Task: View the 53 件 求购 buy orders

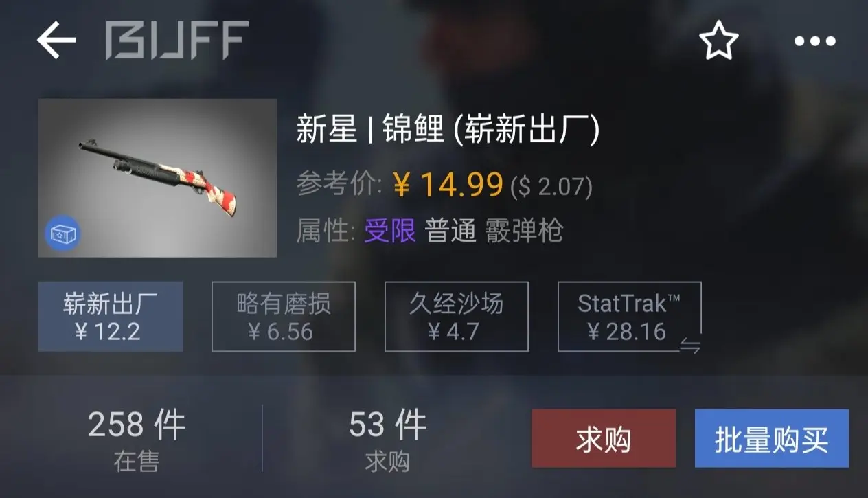Action: (388, 440)
